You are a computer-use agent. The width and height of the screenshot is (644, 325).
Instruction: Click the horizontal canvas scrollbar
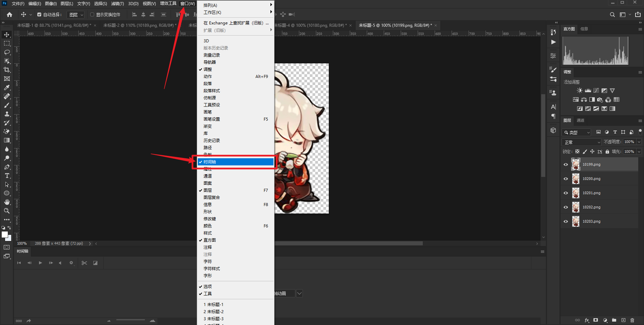pyautogui.click(x=348, y=243)
